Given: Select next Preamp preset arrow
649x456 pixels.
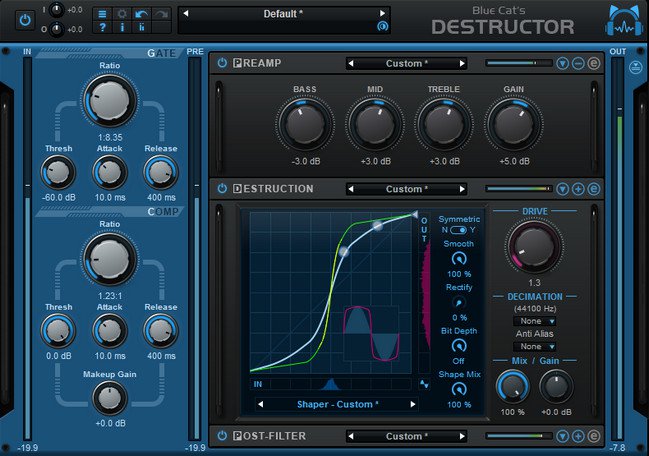Looking at the screenshot, I should coord(462,63).
